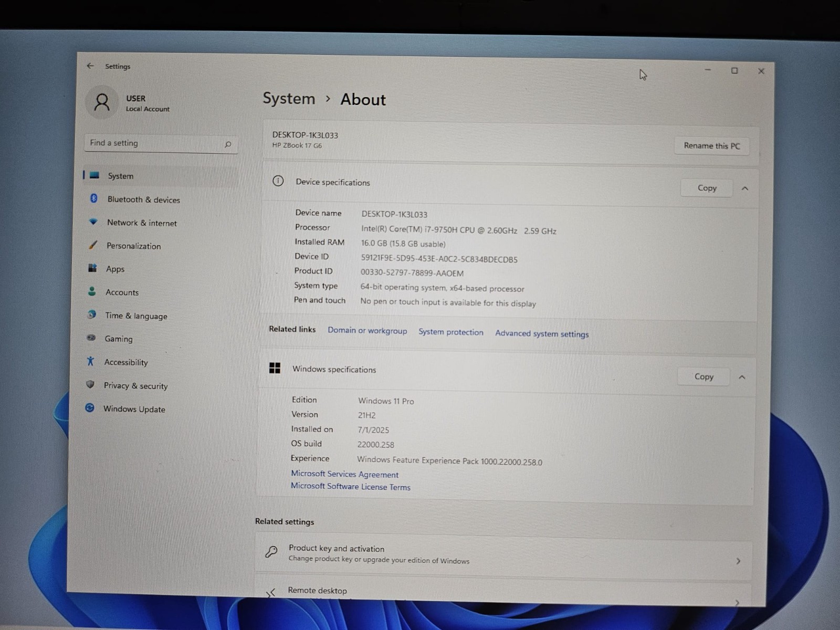Collapse the Windows specifications section
Image resolution: width=840 pixels, height=630 pixels.
tap(742, 377)
